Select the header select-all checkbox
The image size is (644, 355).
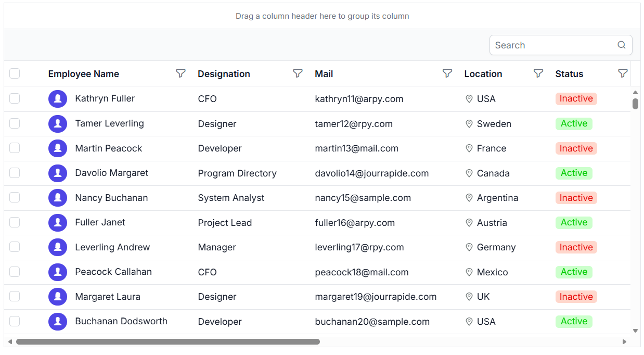point(15,73)
